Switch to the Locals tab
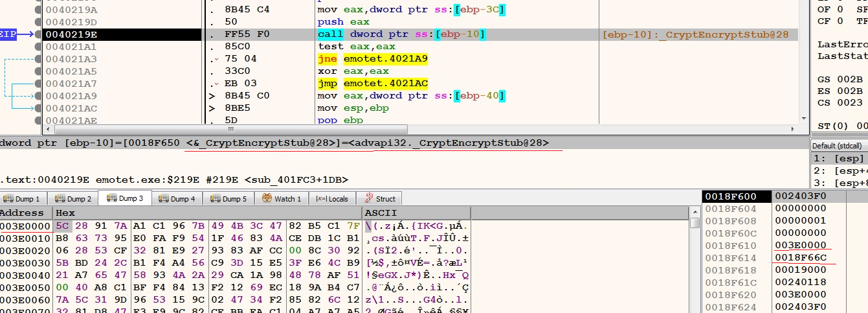The height and width of the screenshot is (313, 868). tap(332, 199)
